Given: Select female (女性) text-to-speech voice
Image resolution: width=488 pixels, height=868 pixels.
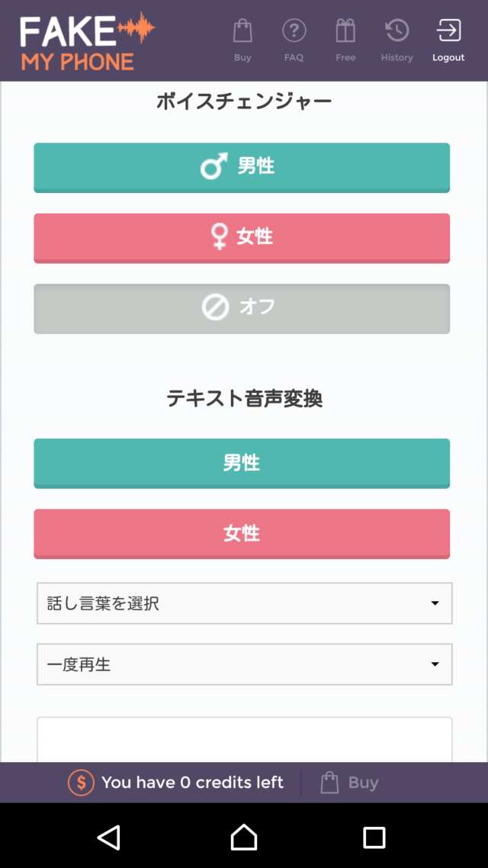Looking at the screenshot, I should pyautogui.click(x=242, y=533).
